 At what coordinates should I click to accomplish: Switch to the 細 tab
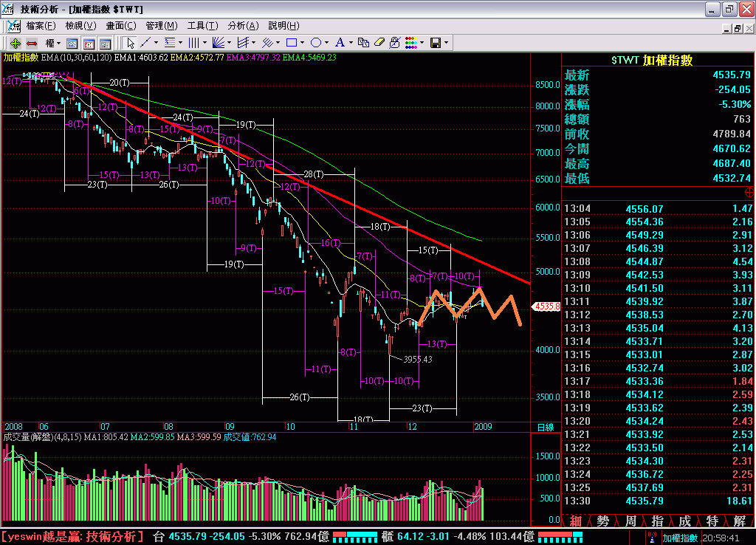(x=575, y=521)
